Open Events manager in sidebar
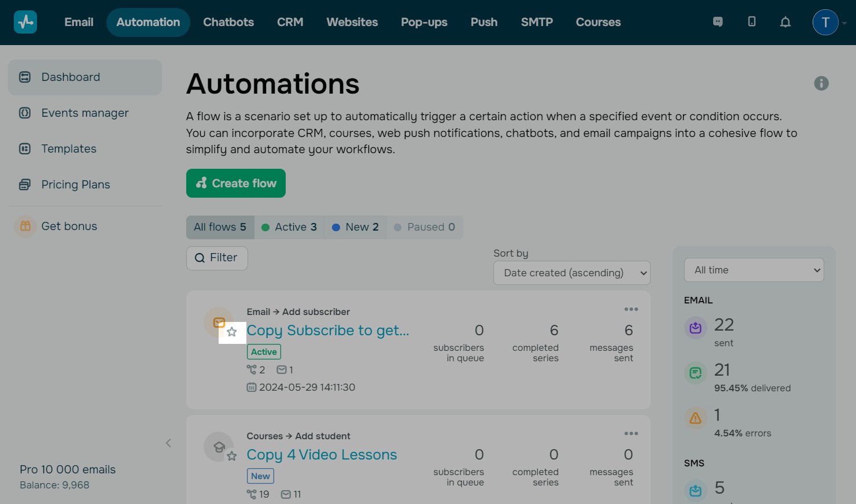The height and width of the screenshot is (504, 856). 85,113
